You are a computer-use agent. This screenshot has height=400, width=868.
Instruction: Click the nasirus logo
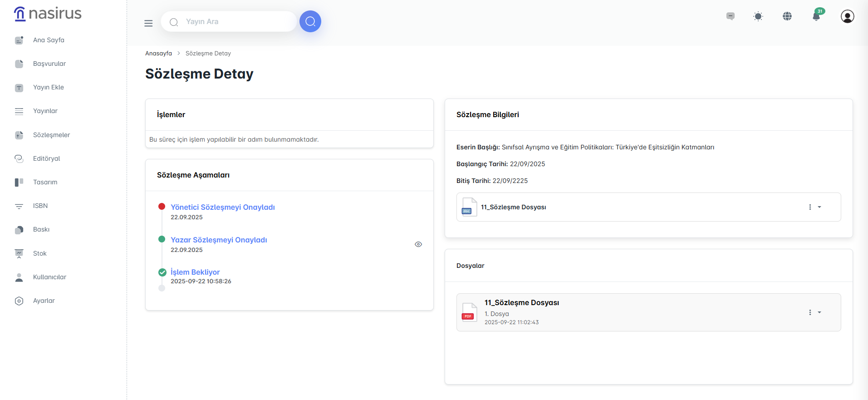48,14
